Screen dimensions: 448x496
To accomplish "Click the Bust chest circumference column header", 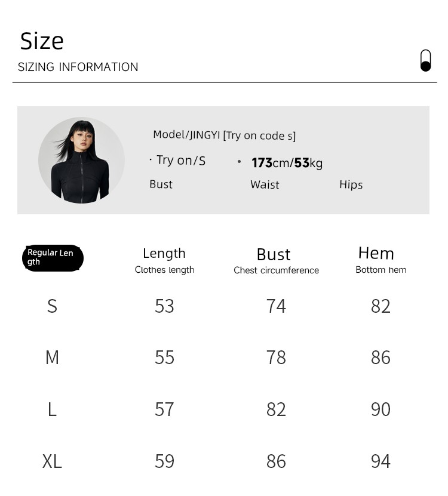I will click(275, 261).
